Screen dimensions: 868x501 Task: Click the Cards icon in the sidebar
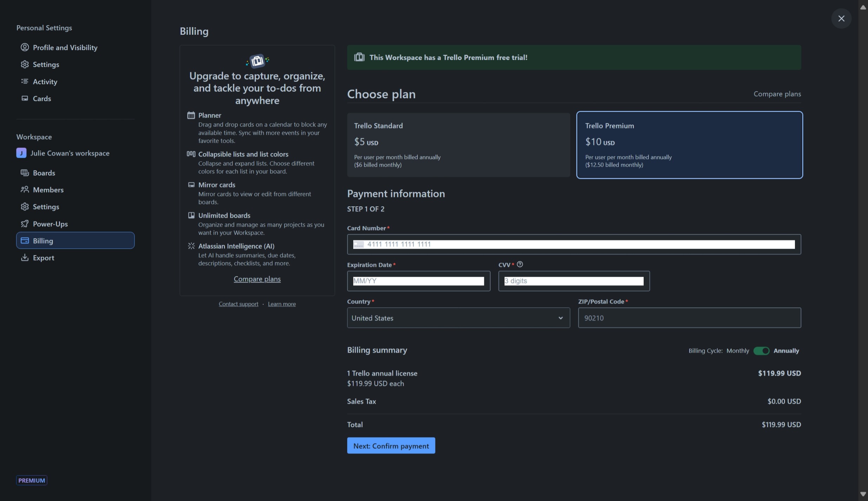[25, 98]
